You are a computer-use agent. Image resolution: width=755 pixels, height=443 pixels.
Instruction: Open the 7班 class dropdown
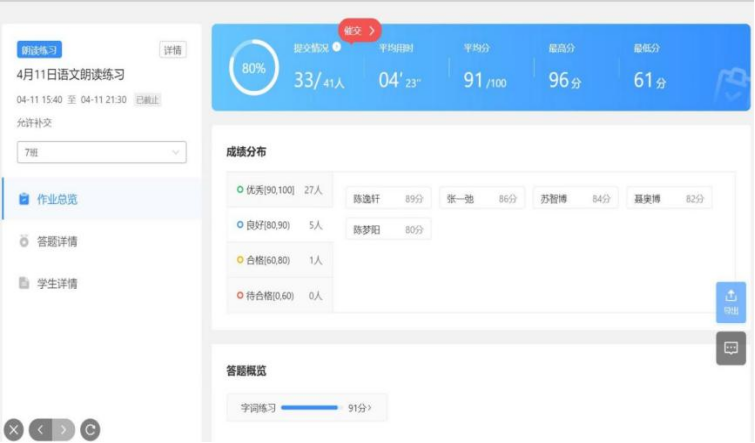[x=101, y=153]
